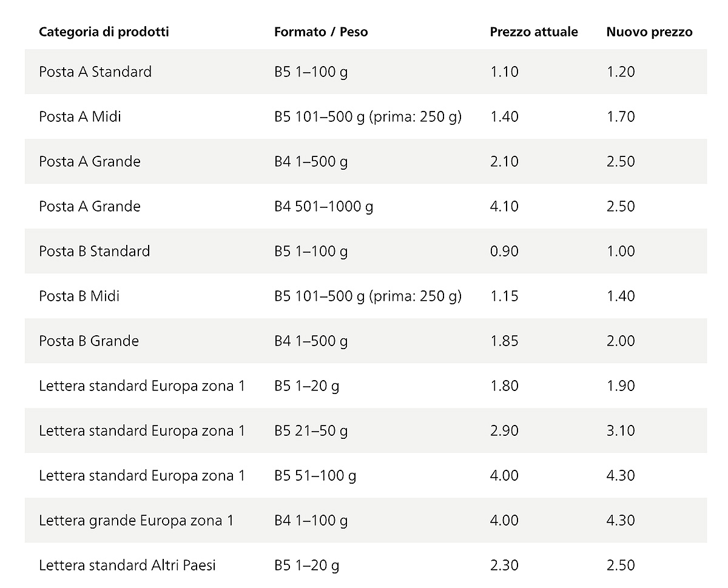Screen dimensions: 728x588
Task: Click the 'Formato / Peso' column header
Action: [x=321, y=32]
